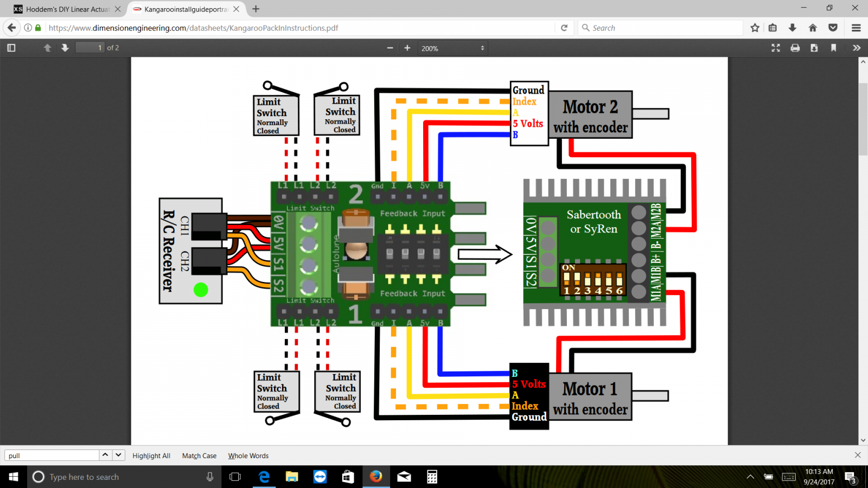Click the find bar text field

tap(52, 455)
